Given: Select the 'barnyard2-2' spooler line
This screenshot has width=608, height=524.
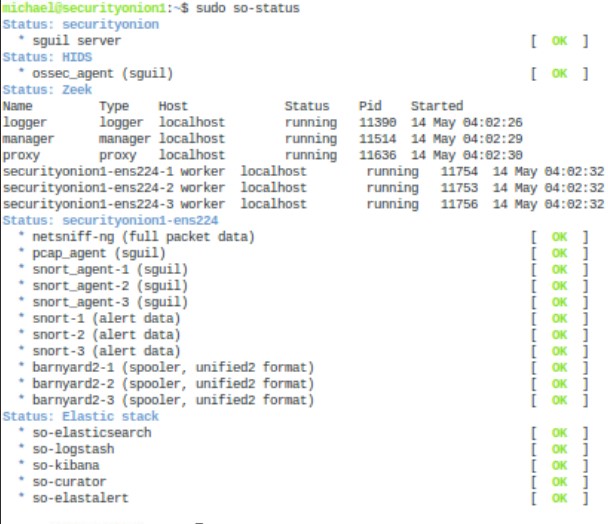Looking at the screenshot, I should click(173, 384).
